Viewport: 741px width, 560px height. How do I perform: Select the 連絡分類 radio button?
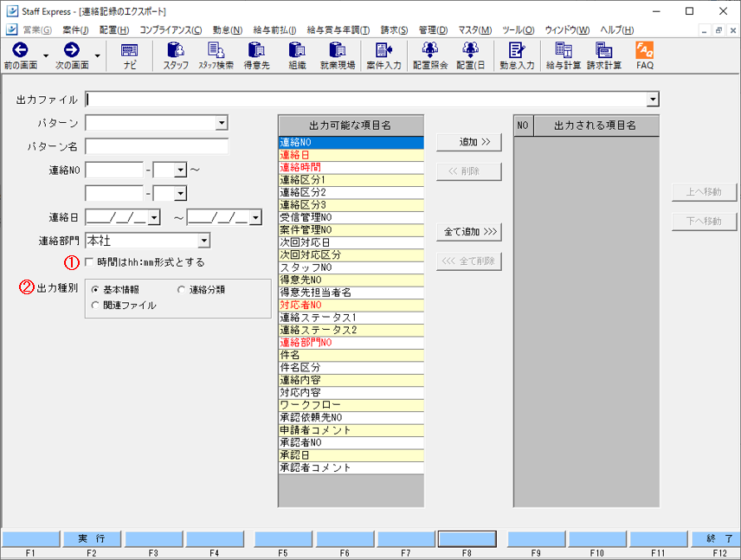coord(181,290)
